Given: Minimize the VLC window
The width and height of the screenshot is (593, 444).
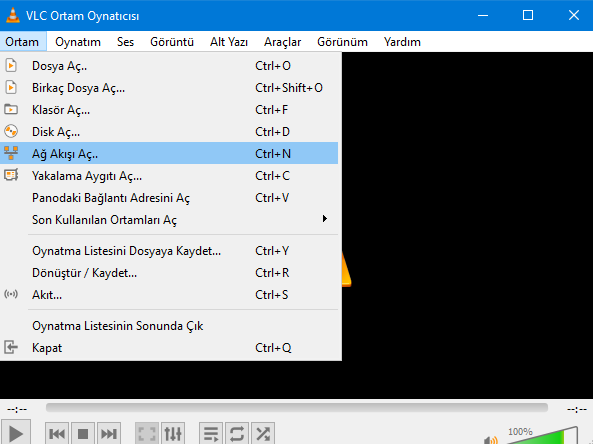Looking at the screenshot, I should pos(483,15).
